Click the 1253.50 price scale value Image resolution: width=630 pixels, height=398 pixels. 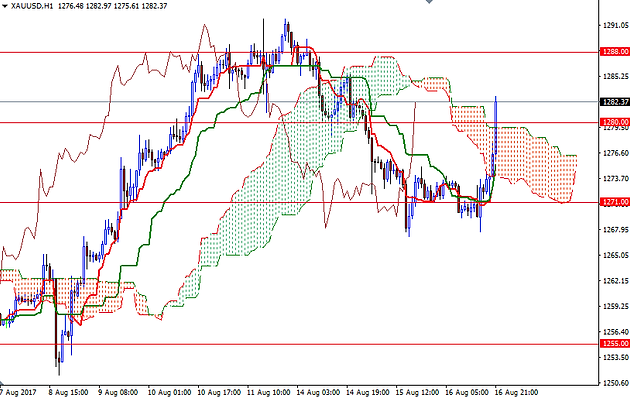(616, 357)
